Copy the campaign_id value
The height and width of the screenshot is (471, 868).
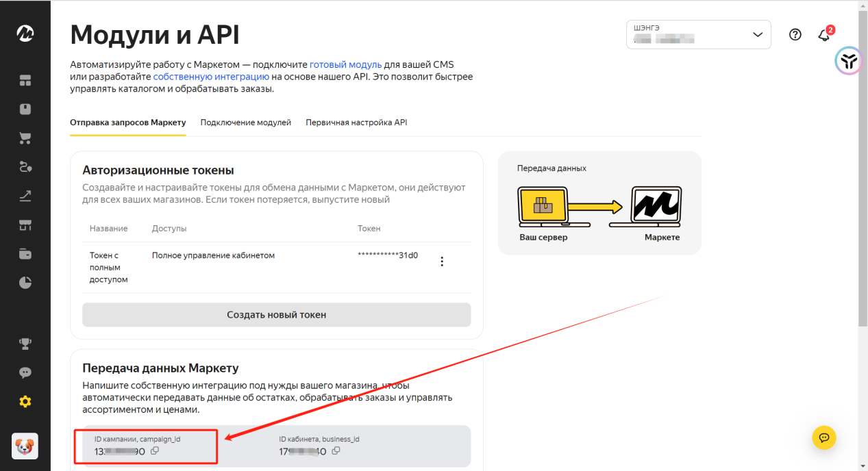(x=155, y=450)
